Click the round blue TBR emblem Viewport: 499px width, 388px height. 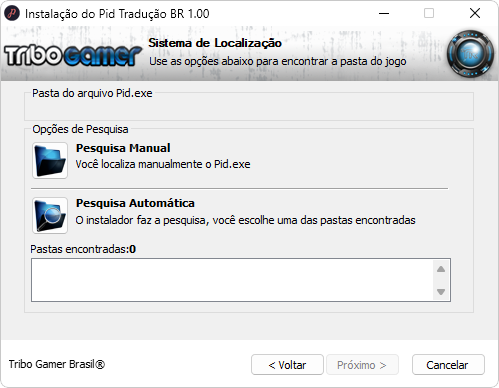(x=470, y=54)
